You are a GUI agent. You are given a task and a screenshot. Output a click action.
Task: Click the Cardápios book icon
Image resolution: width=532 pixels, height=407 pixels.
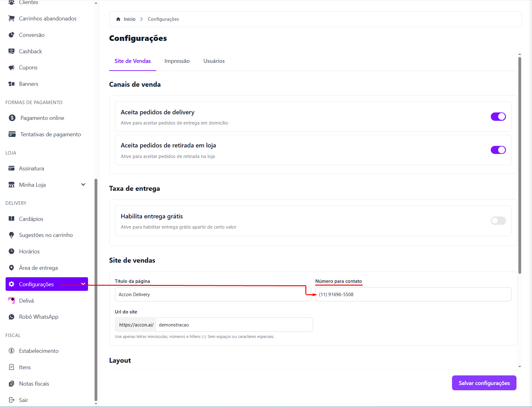pyautogui.click(x=11, y=219)
